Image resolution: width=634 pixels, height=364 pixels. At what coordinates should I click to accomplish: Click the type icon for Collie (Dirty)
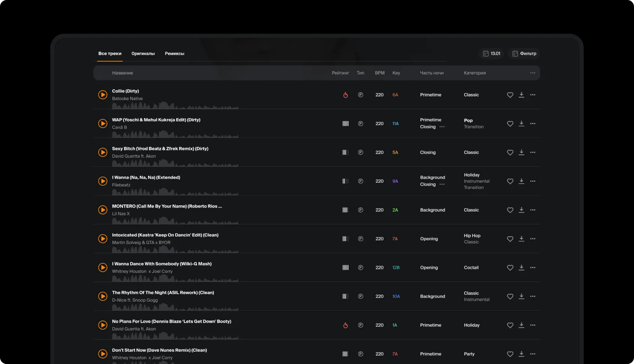coord(361,95)
